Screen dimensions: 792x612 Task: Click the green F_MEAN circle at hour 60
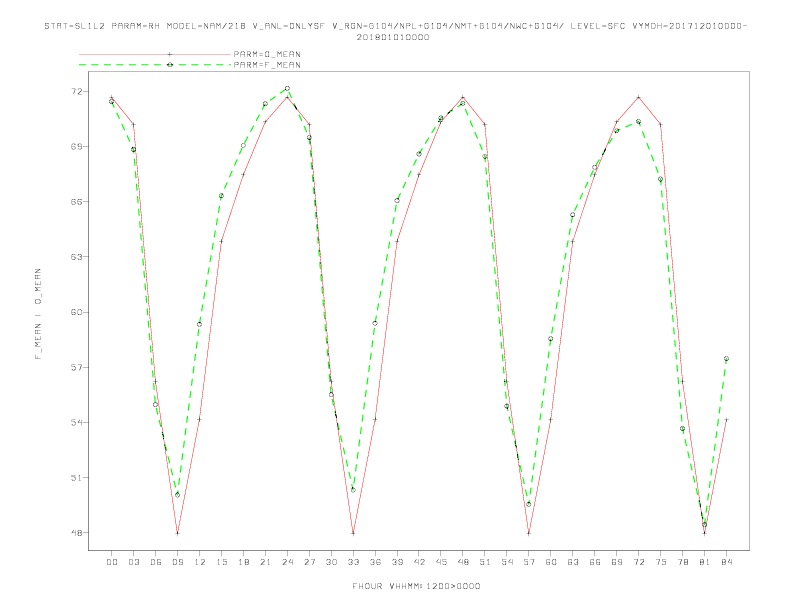pos(551,339)
